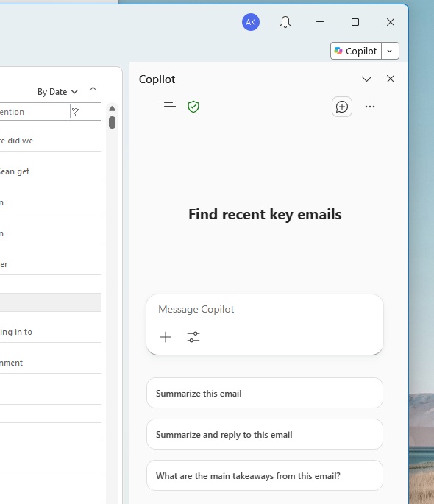This screenshot has width=434, height=504.
Task: Close the Copilot pane
Action: tap(391, 79)
